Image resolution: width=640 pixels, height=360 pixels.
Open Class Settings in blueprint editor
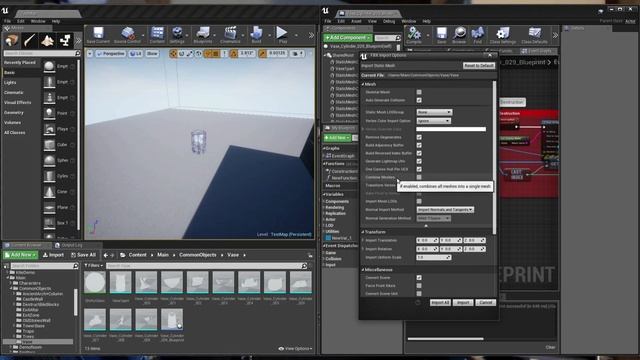coord(503,35)
